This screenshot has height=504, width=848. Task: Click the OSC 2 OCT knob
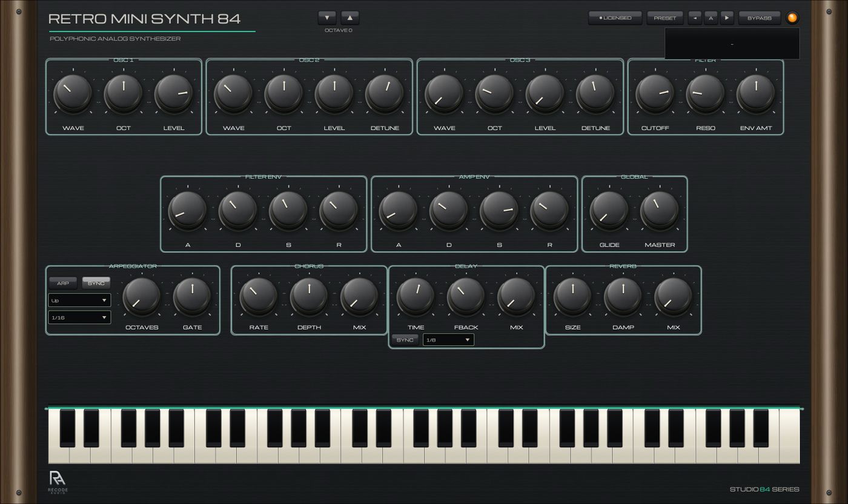pos(283,93)
